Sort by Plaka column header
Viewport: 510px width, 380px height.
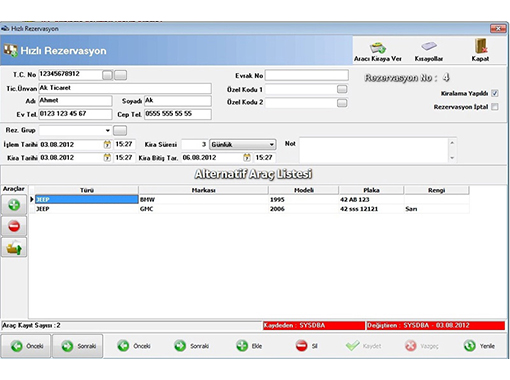371,190
